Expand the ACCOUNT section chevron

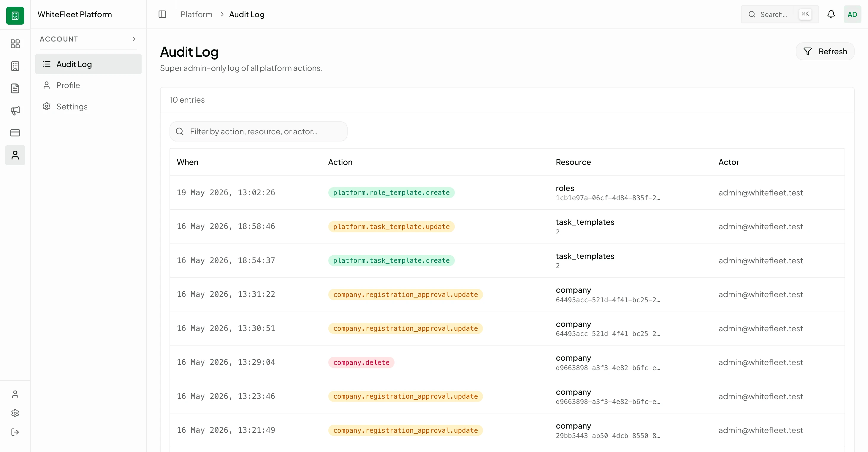click(x=134, y=39)
